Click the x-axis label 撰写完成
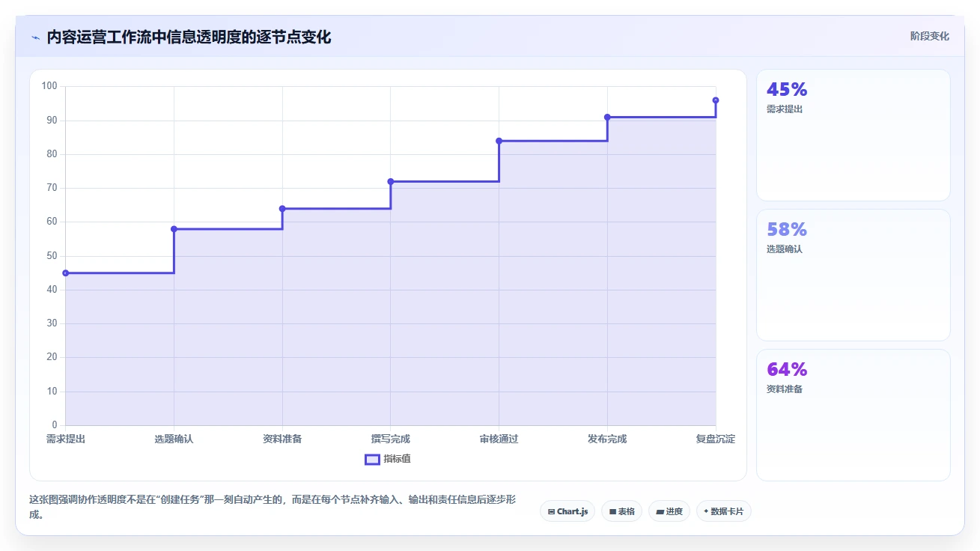The image size is (980, 551). pos(391,439)
